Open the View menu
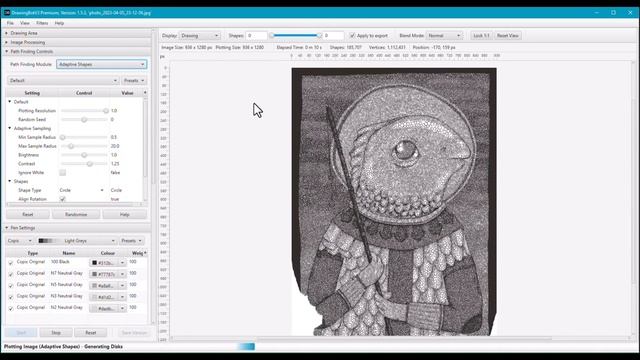The height and width of the screenshot is (360, 640). coord(25,23)
